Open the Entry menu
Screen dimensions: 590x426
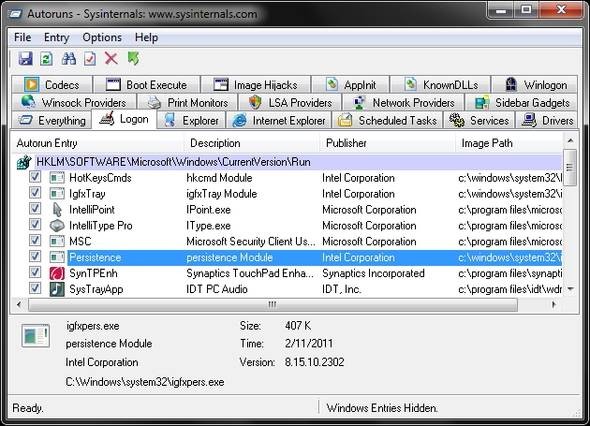click(56, 38)
